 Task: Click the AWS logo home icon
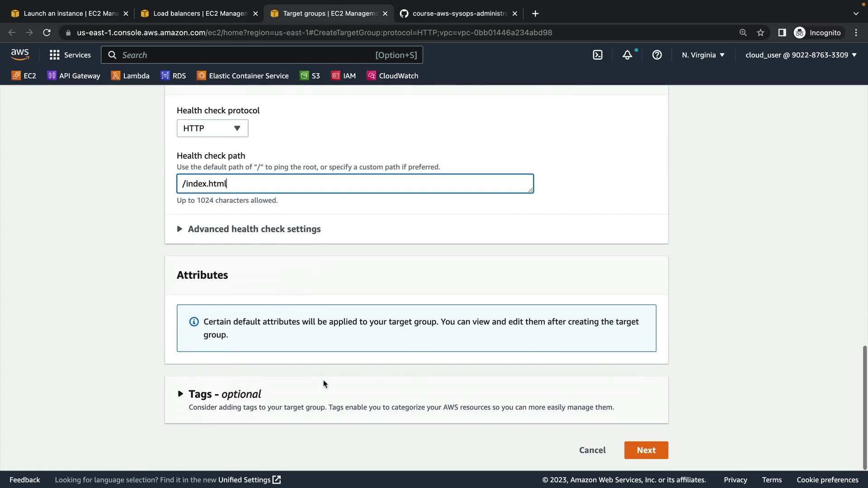pos(20,55)
